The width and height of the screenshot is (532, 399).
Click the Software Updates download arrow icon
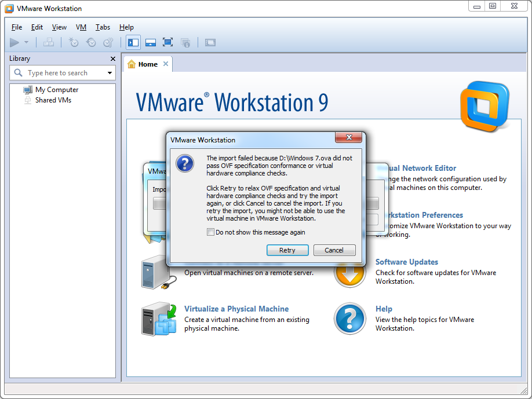coord(350,274)
